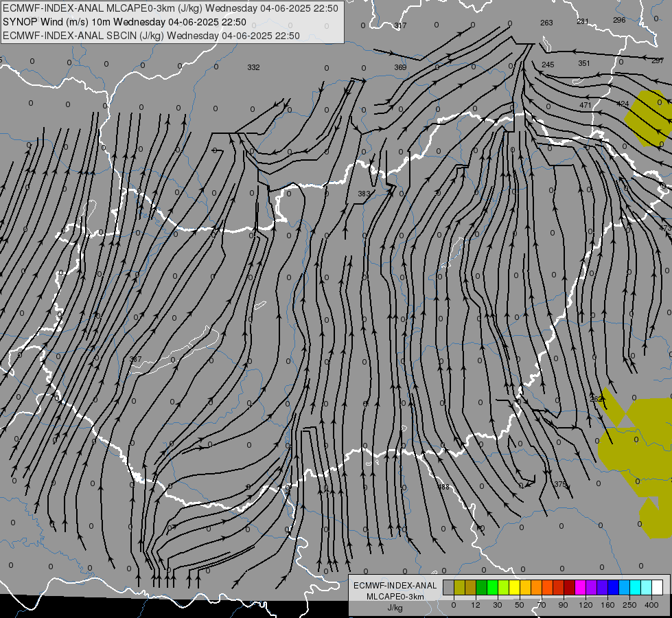The width and height of the screenshot is (672, 618).
Task: Click legend scale value 120
Action: pos(586,605)
